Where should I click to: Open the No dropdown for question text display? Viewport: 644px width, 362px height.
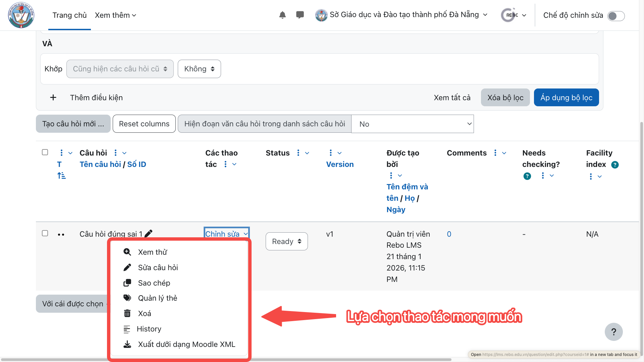413,124
